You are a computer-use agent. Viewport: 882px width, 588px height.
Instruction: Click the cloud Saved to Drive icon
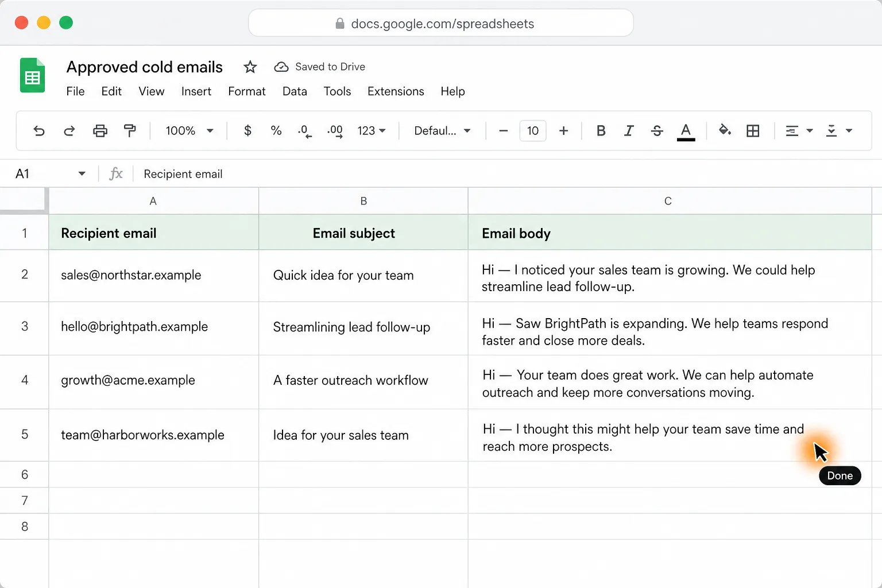coord(281,67)
